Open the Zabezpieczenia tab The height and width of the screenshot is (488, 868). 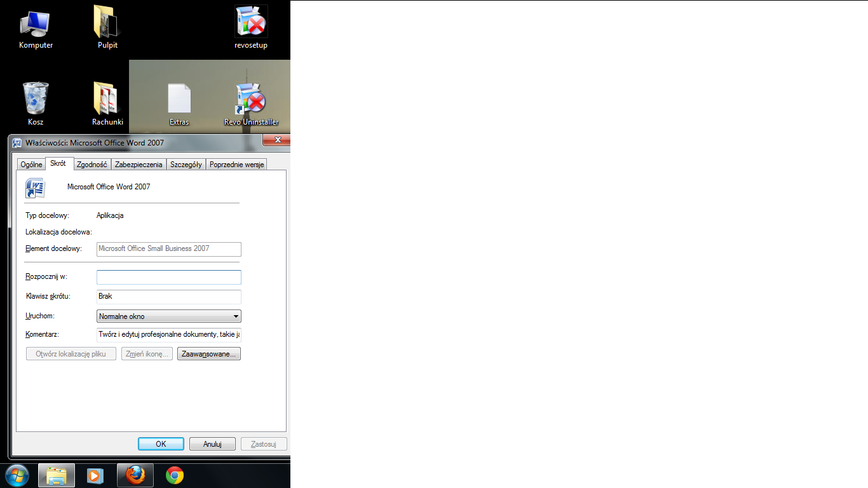[x=139, y=165]
